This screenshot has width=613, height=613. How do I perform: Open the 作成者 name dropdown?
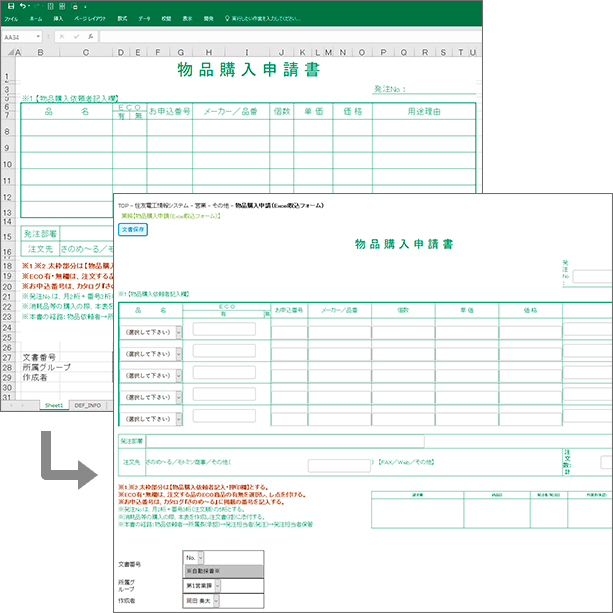(202, 601)
